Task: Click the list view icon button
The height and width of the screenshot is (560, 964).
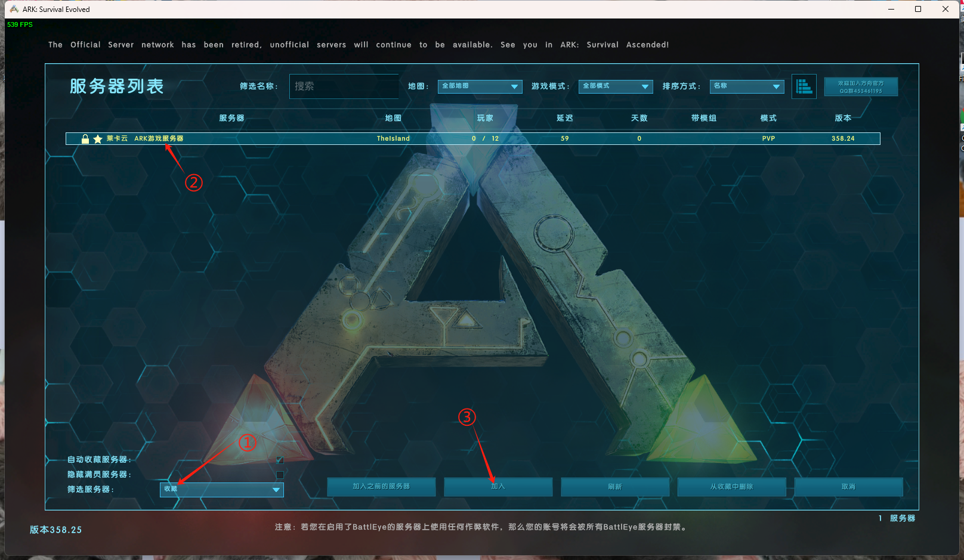Action: pos(804,86)
